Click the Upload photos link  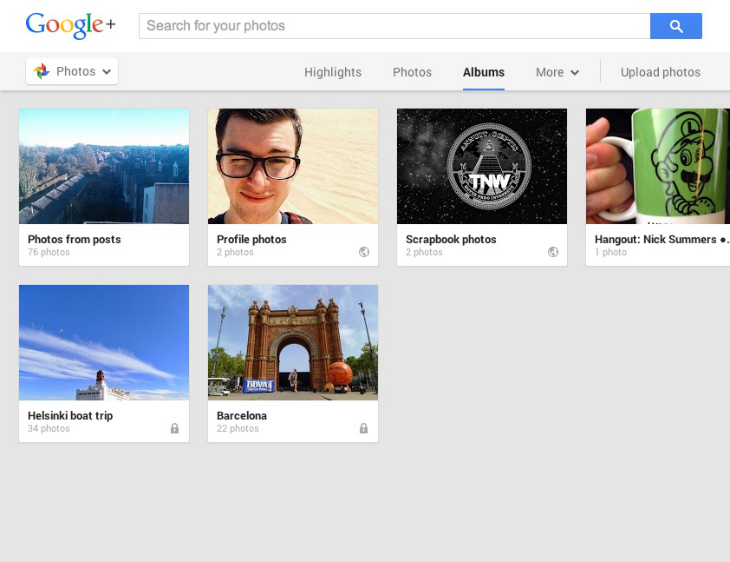tap(660, 72)
